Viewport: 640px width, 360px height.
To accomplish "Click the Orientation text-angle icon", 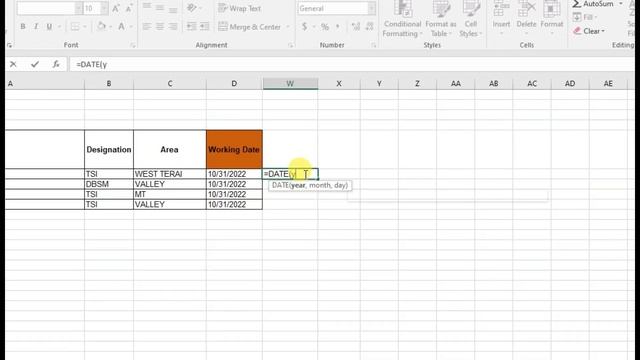I will [x=191, y=7].
